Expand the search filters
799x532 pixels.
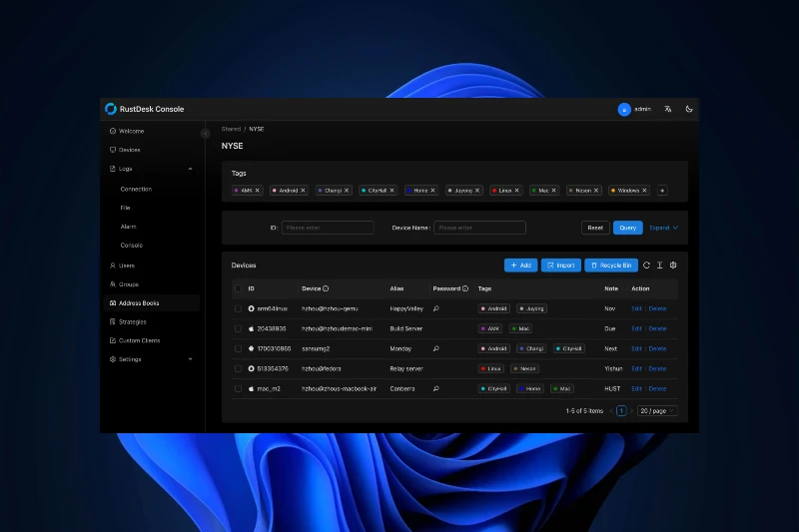(x=663, y=228)
